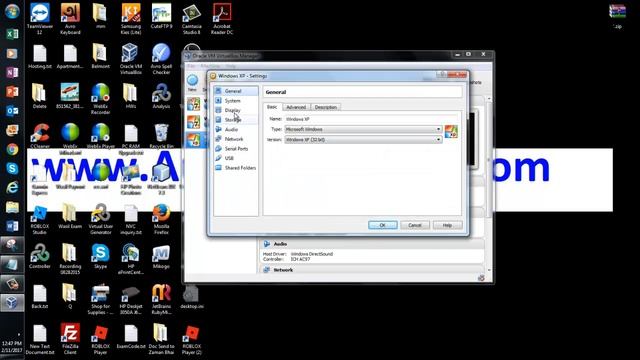Select JetBrains RubyMine desktop shortcut
This screenshot has width=640, height=360.
pyautogui.click(x=161, y=299)
